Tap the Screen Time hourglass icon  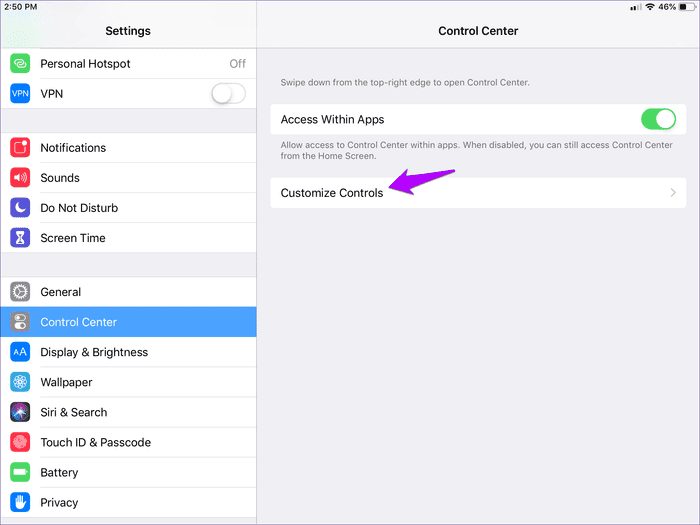[x=20, y=238]
